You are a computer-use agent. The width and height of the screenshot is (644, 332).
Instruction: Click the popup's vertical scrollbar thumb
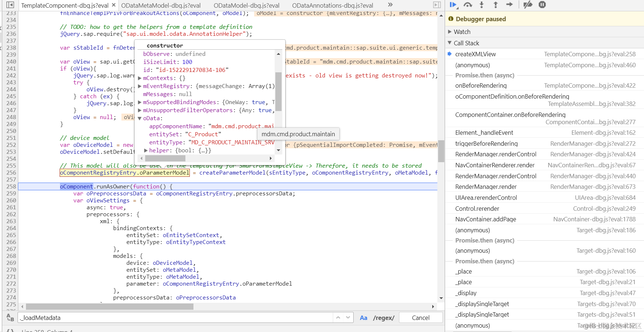[278, 91]
